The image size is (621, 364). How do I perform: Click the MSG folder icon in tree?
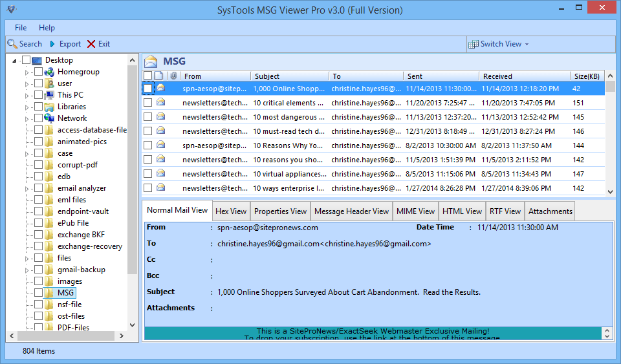[x=49, y=293]
